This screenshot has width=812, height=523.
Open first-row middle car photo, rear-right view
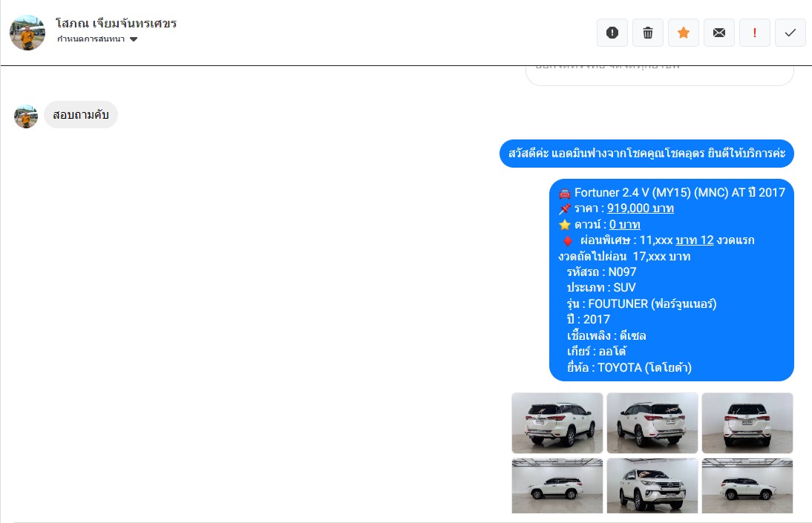[652, 423]
